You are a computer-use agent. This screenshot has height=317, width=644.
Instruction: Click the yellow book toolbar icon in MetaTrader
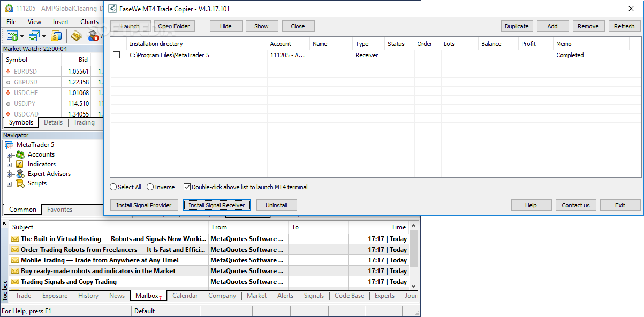[77, 36]
